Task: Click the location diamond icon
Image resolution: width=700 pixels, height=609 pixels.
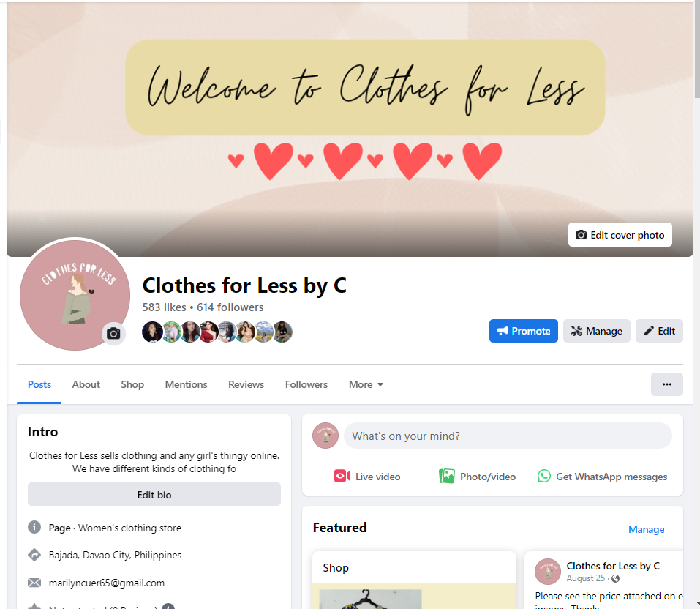Action: [34, 555]
